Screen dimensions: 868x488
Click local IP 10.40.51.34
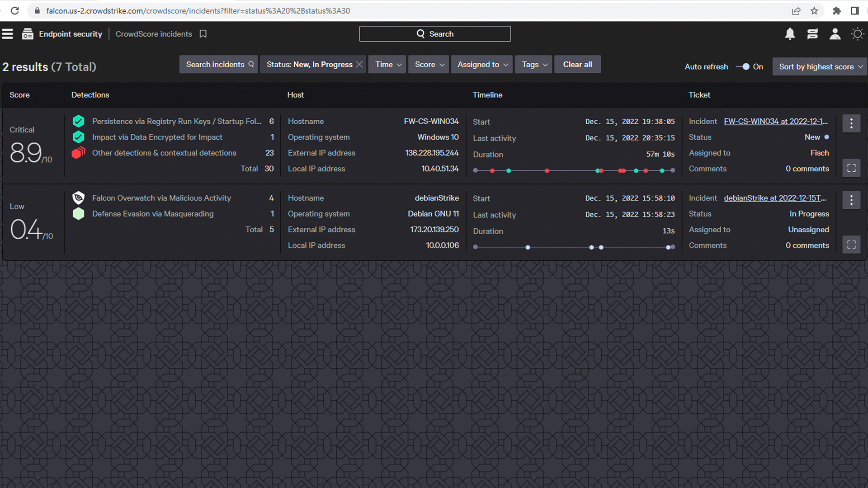(x=440, y=169)
